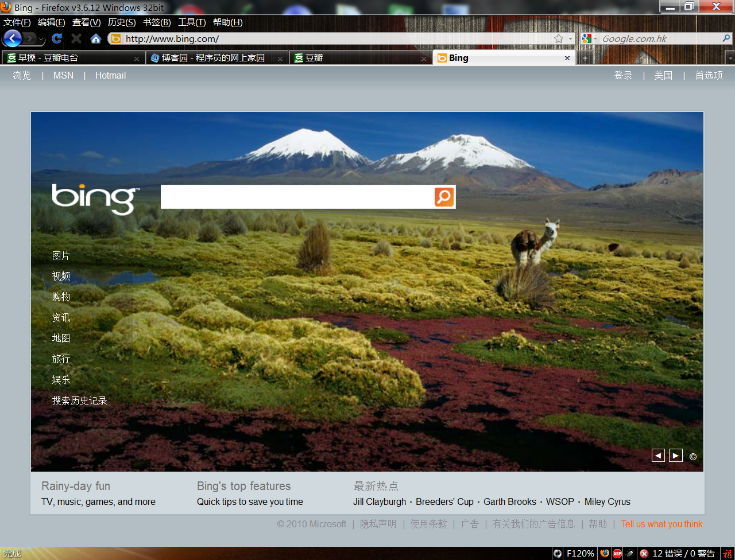Click the 登录 sign-in link
The height and width of the screenshot is (560, 735).
(x=624, y=75)
